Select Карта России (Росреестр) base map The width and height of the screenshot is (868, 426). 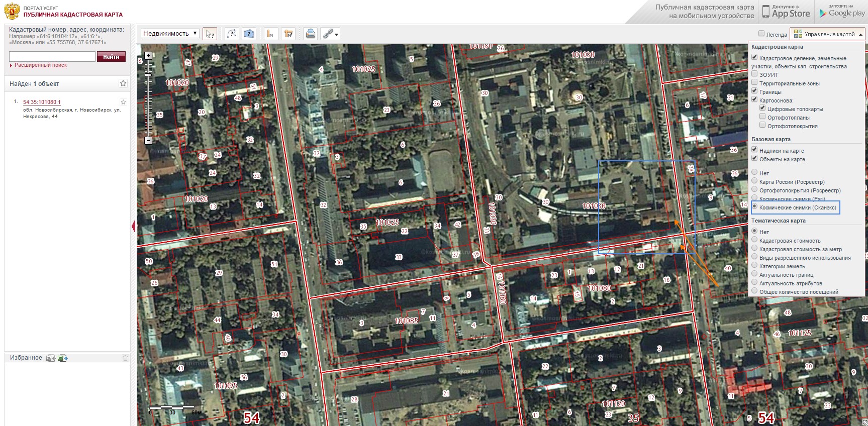point(754,181)
